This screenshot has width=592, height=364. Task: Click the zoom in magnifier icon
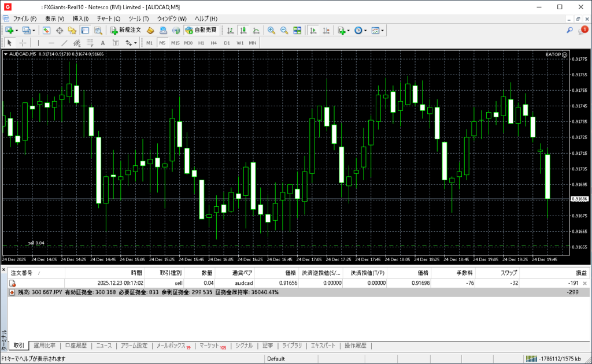[x=271, y=30]
